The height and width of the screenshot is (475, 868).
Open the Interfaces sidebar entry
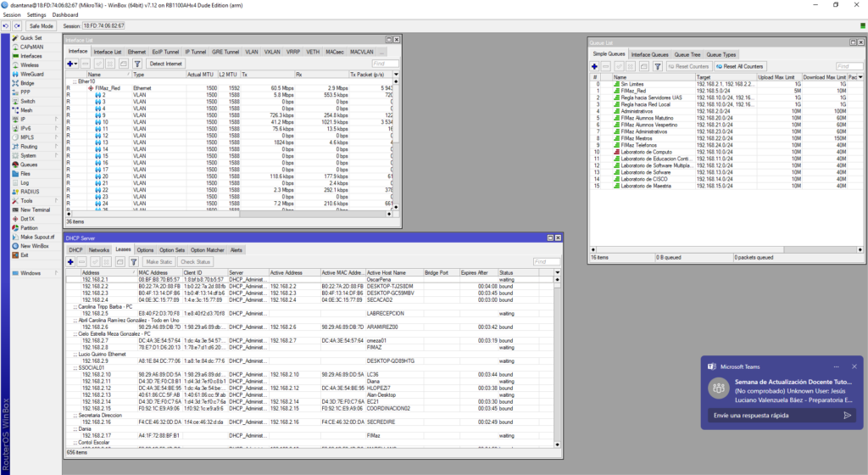click(31, 56)
